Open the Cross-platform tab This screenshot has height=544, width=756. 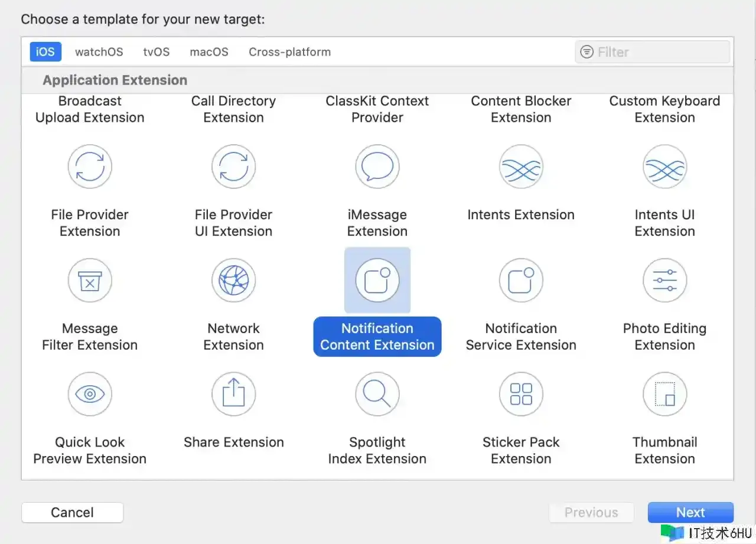coord(289,52)
